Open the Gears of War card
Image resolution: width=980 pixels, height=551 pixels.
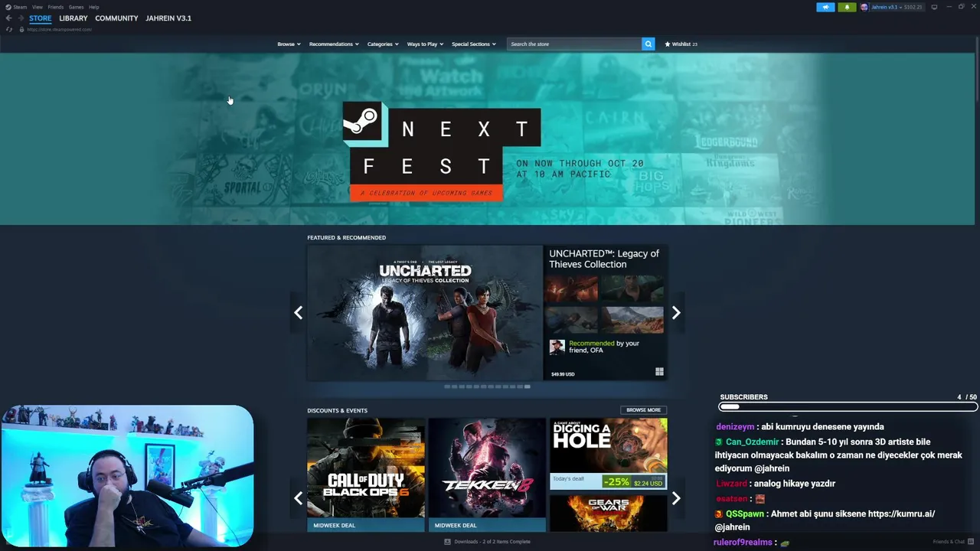click(609, 513)
